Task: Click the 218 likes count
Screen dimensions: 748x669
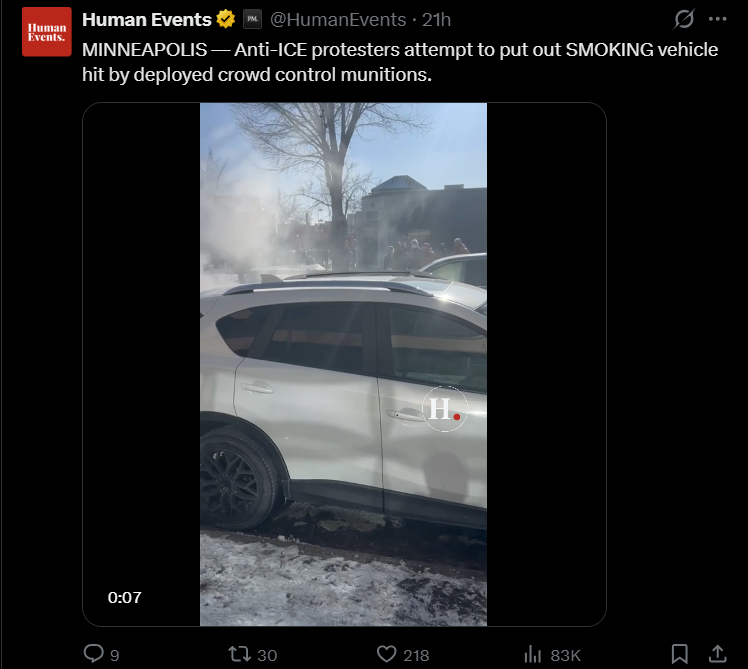Action: point(416,655)
